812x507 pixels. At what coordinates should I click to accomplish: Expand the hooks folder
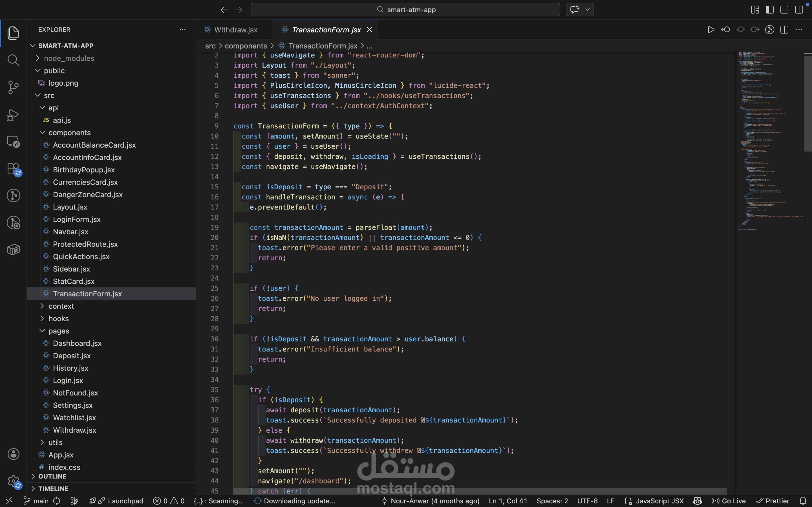[58, 318]
